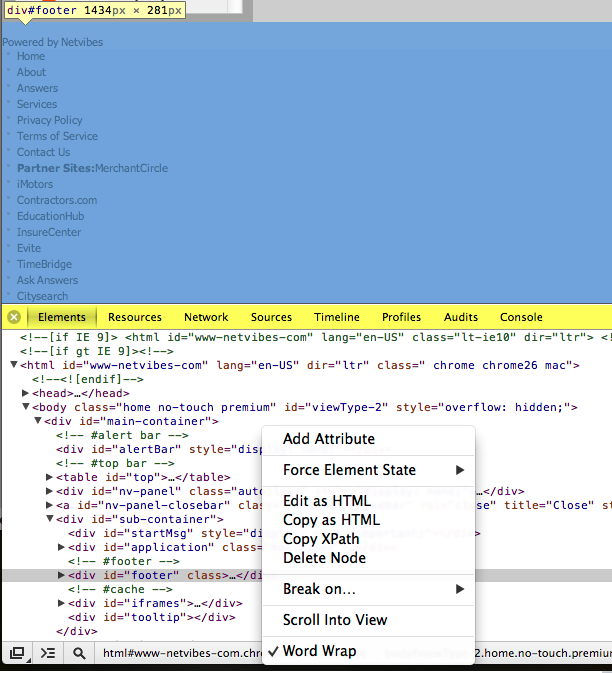
Task: Expand the application div node
Action: (x=61, y=547)
